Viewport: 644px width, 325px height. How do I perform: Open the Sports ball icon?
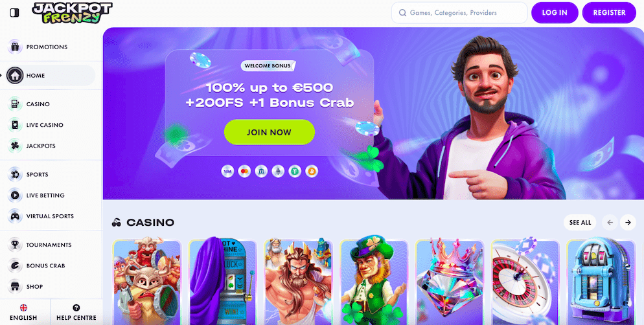pyautogui.click(x=15, y=174)
